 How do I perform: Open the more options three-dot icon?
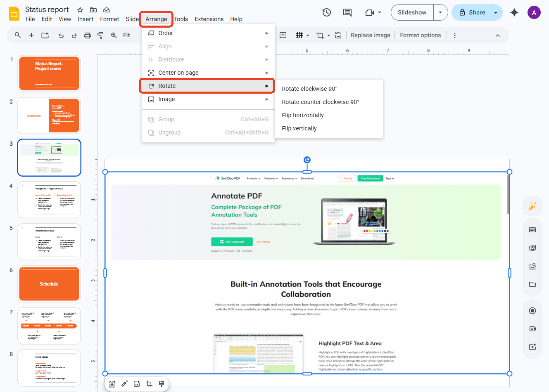pyautogui.click(x=455, y=35)
